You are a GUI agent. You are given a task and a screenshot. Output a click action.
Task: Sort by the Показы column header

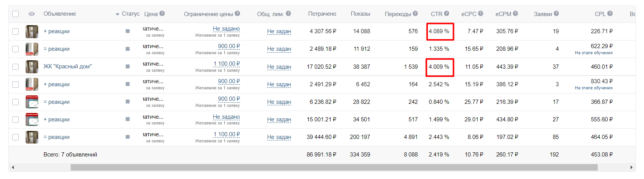tap(360, 14)
